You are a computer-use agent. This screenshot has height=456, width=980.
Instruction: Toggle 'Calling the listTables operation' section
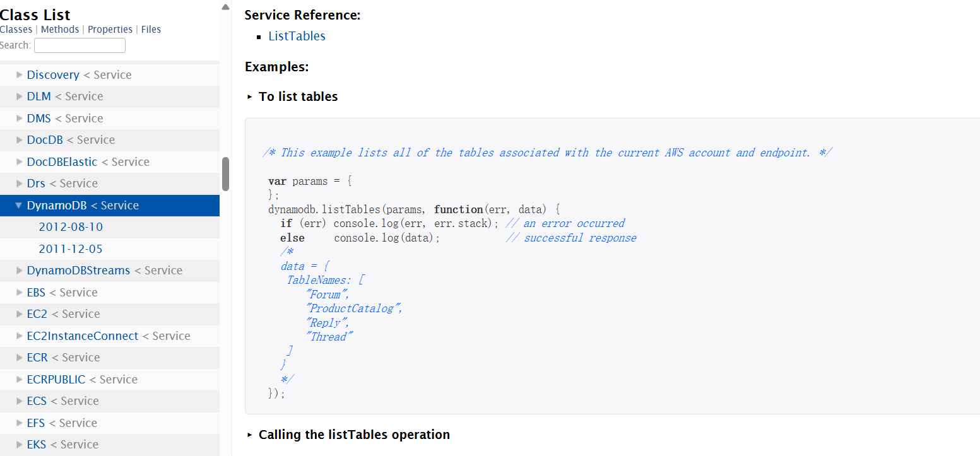pyautogui.click(x=250, y=435)
